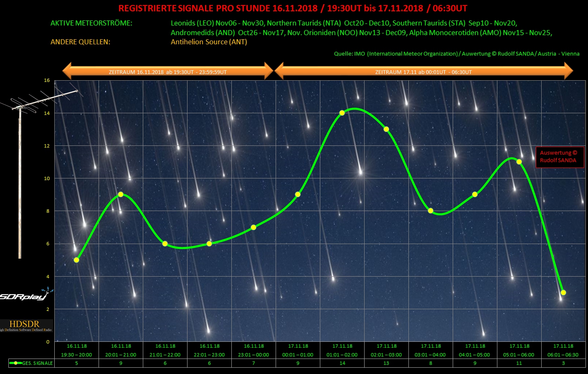
Task: Click the 23:01 – 00:00 axis label
Action: 253,355
